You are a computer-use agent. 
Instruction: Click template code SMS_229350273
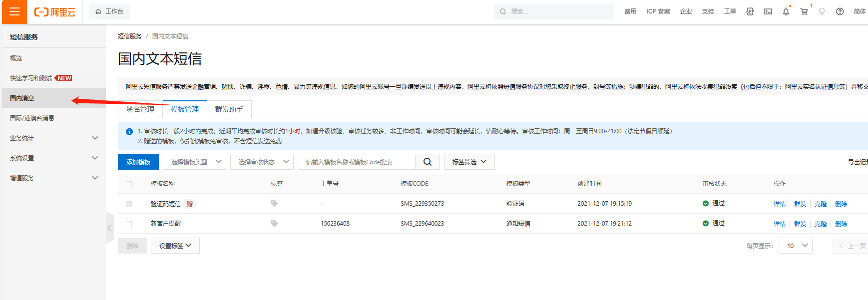tap(422, 204)
